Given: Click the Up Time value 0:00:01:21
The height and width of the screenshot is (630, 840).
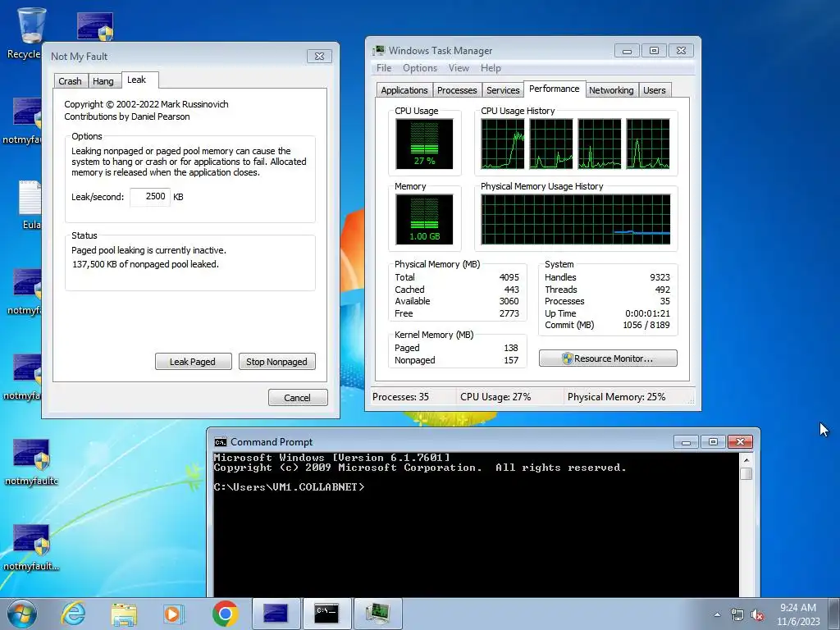Looking at the screenshot, I should (648, 313).
